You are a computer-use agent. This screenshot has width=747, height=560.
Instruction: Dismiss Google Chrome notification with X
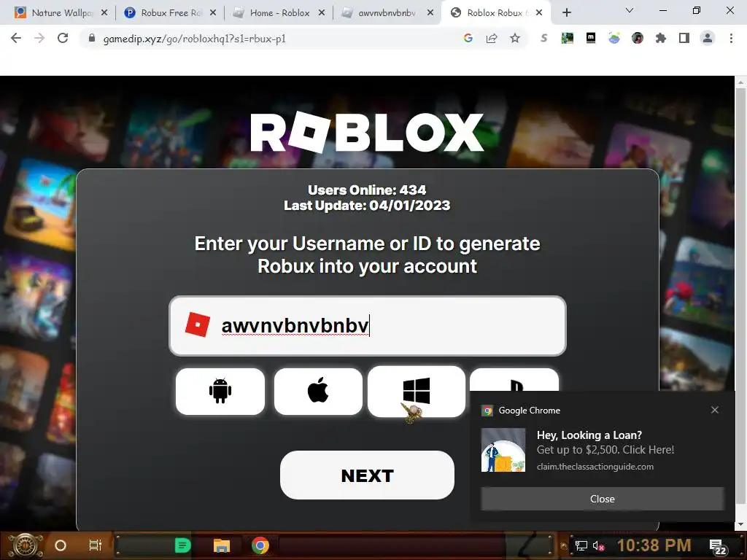[715, 410]
